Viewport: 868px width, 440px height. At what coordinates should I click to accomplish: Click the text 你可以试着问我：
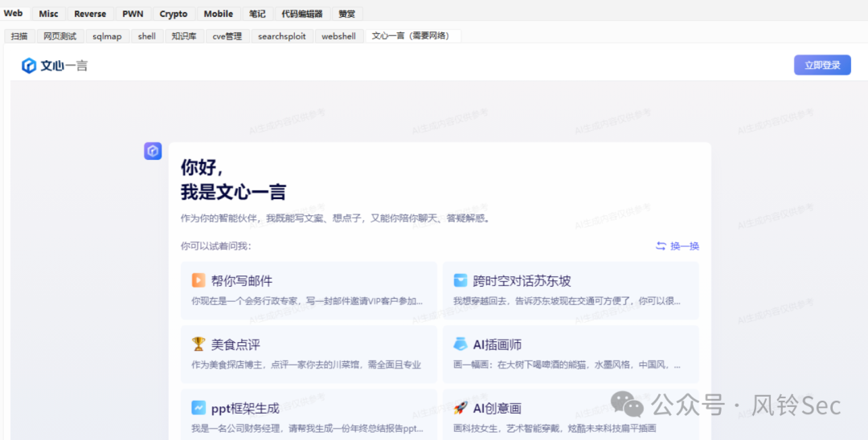216,246
